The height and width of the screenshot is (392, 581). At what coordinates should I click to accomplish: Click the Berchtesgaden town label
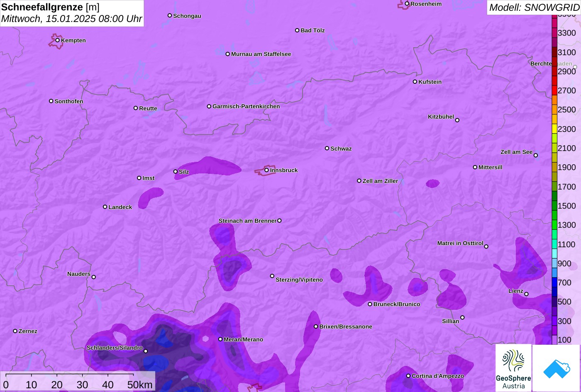(551, 63)
